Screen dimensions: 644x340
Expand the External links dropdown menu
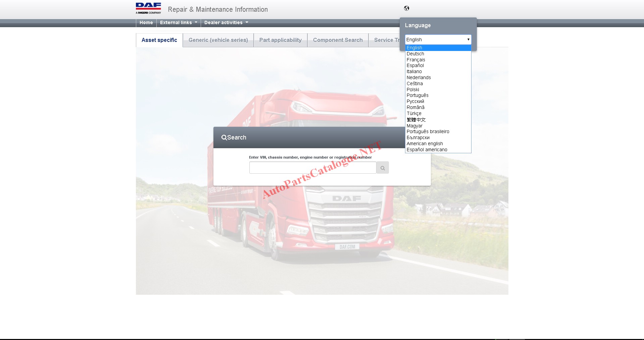pos(178,23)
